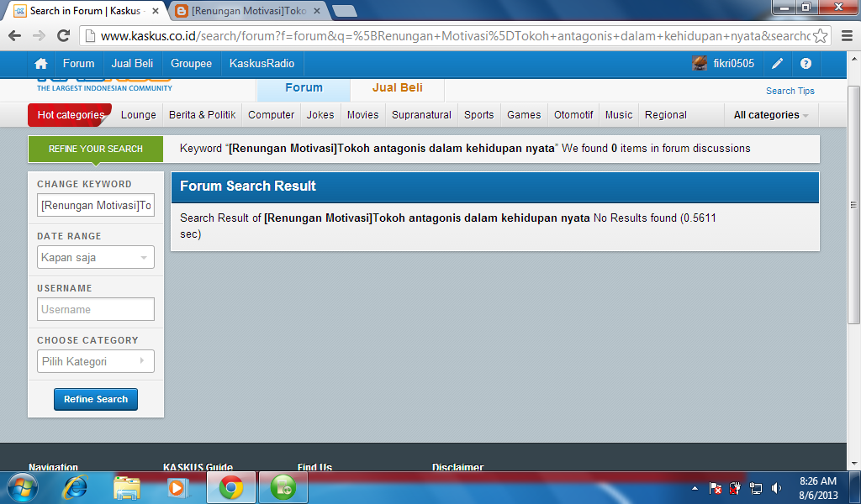Click the network icon in system tray
The width and height of the screenshot is (861, 504).
pyautogui.click(x=756, y=488)
